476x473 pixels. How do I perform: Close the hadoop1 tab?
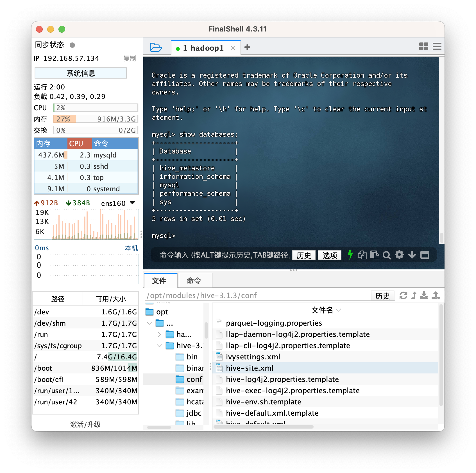pos(233,48)
